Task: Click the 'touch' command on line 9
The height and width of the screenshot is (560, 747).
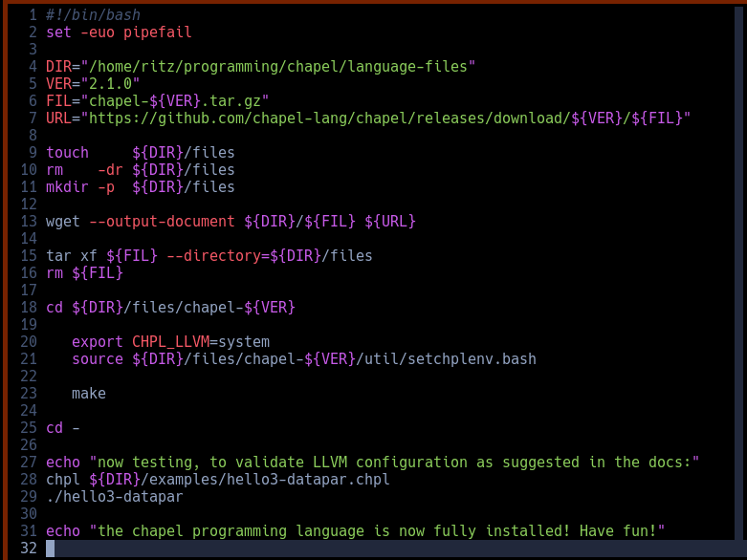Action: [x=67, y=152]
